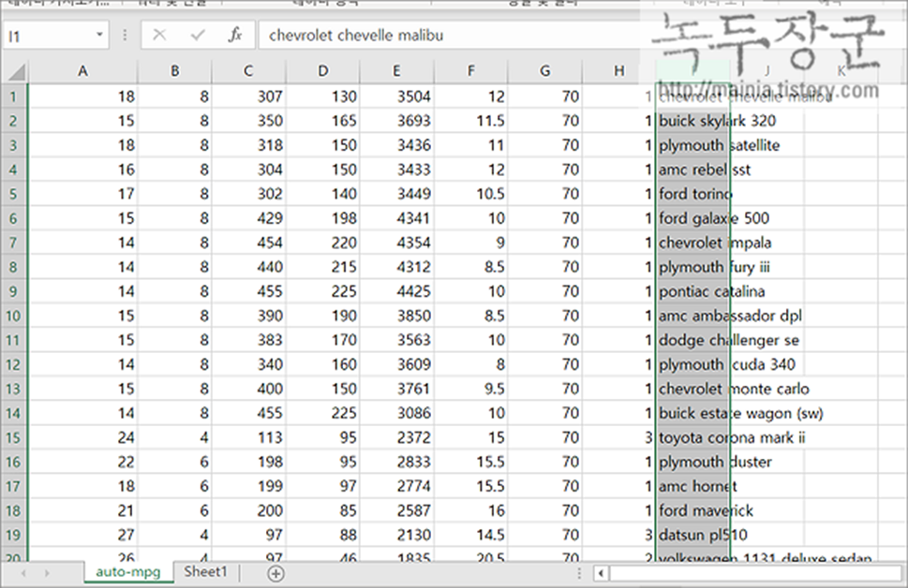Click cell with chevrolet impala

pyautogui.click(x=692, y=242)
